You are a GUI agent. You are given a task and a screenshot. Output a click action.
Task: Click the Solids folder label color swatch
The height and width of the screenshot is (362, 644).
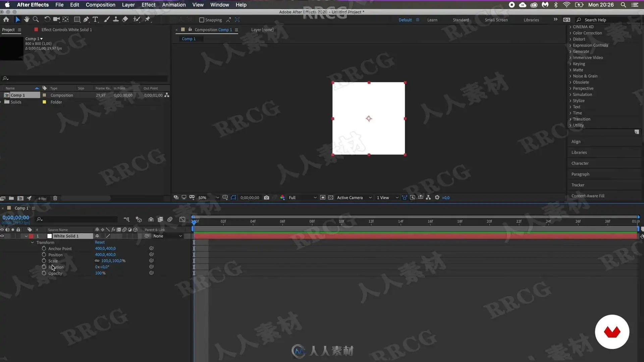44,102
